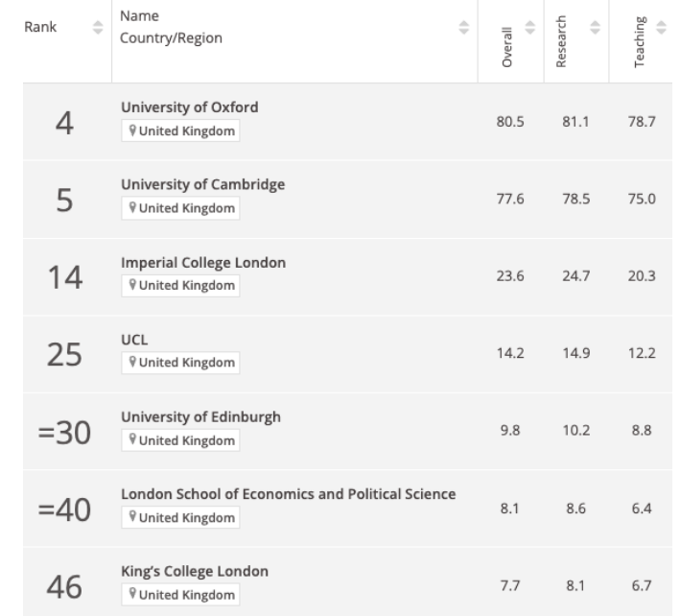Image resolution: width=680 pixels, height=616 pixels.
Task: Click Oxford's overall score 80.5
Action: (x=508, y=121)
